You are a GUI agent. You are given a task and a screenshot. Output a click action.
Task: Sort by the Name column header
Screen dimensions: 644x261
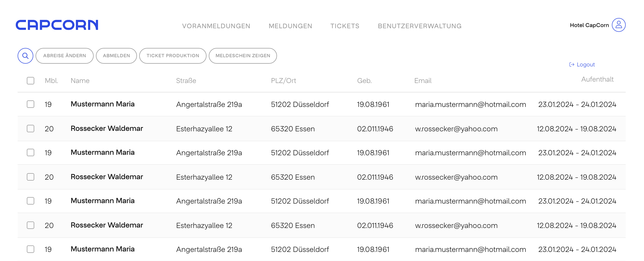[80, 80]
